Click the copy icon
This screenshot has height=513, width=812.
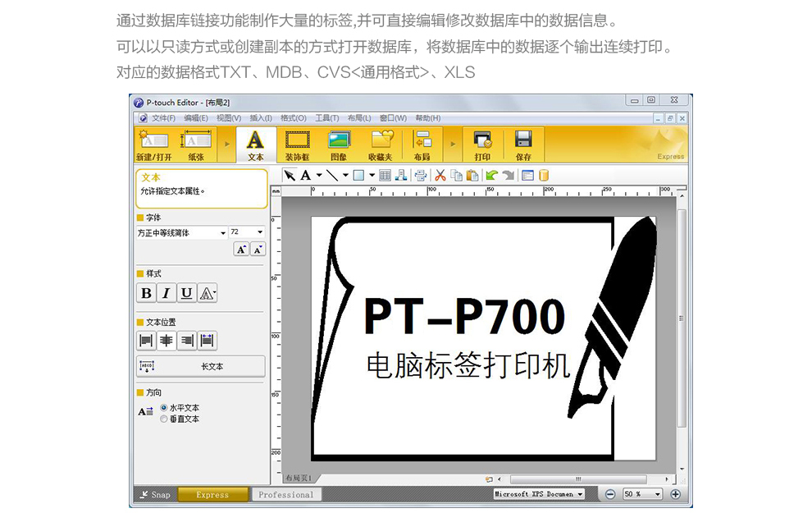(456, 176)
